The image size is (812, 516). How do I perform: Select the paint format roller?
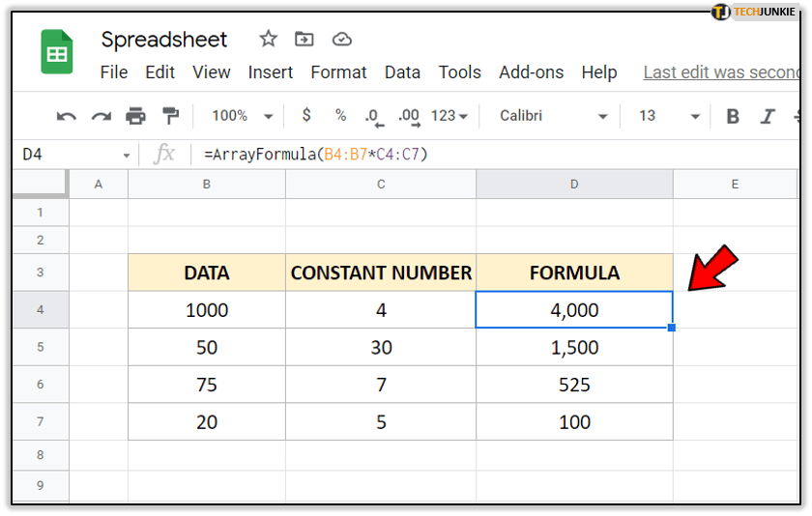[170, 116]
